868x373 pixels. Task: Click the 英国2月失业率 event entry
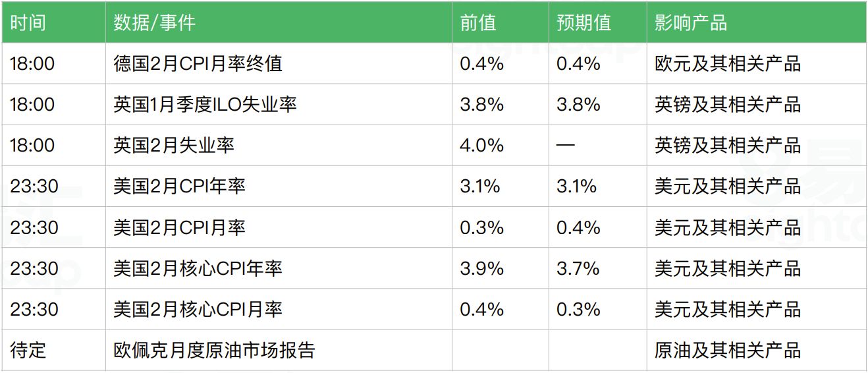(x=174, y=146)
